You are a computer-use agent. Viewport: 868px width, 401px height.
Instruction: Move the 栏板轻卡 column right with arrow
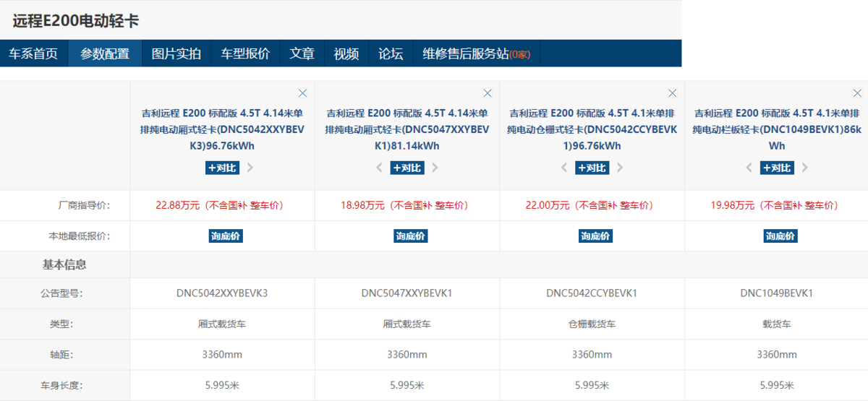[x=805, y=168]
